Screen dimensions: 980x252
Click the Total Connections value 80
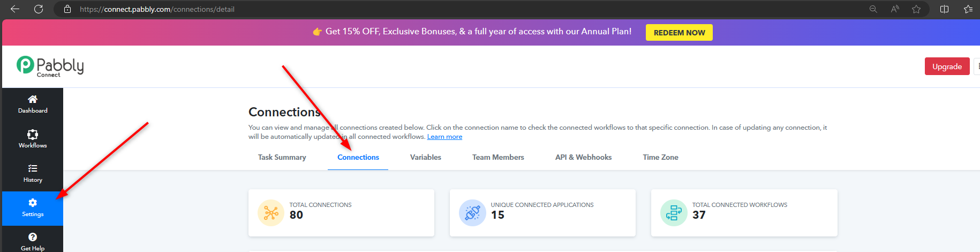[296, 215]
